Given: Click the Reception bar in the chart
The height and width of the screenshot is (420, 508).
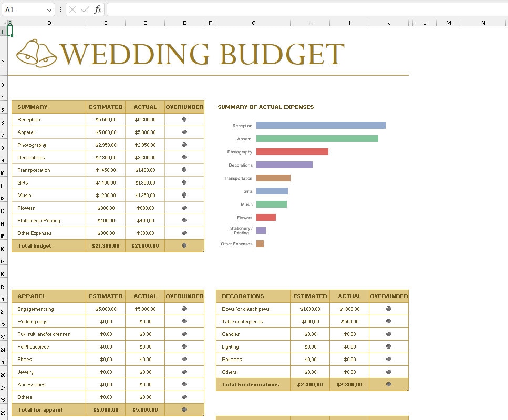Looking at the screenshot, I should (321, 126).
